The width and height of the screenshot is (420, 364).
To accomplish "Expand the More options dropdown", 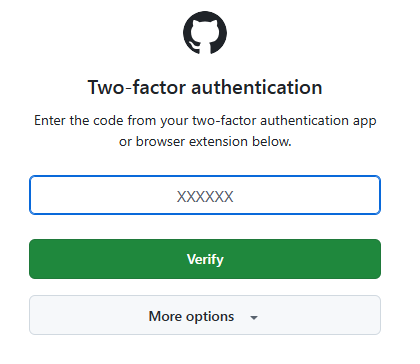I will coord(205,315).
